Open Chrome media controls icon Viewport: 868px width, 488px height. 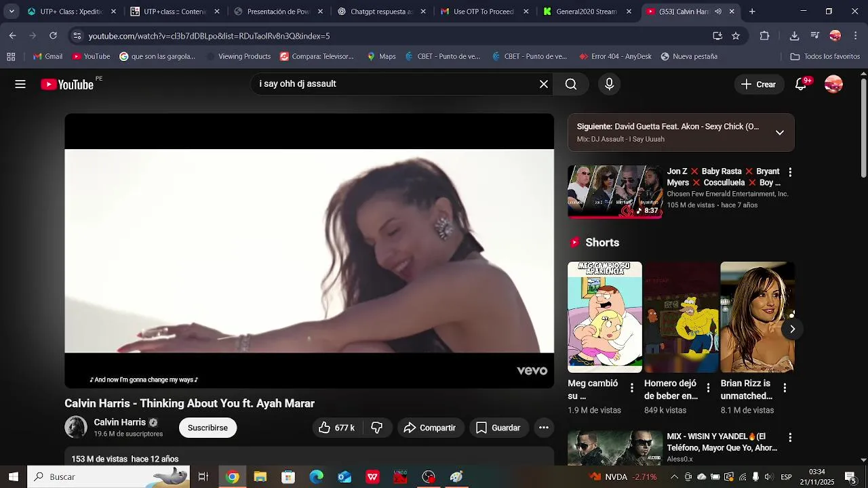point(815,36)
